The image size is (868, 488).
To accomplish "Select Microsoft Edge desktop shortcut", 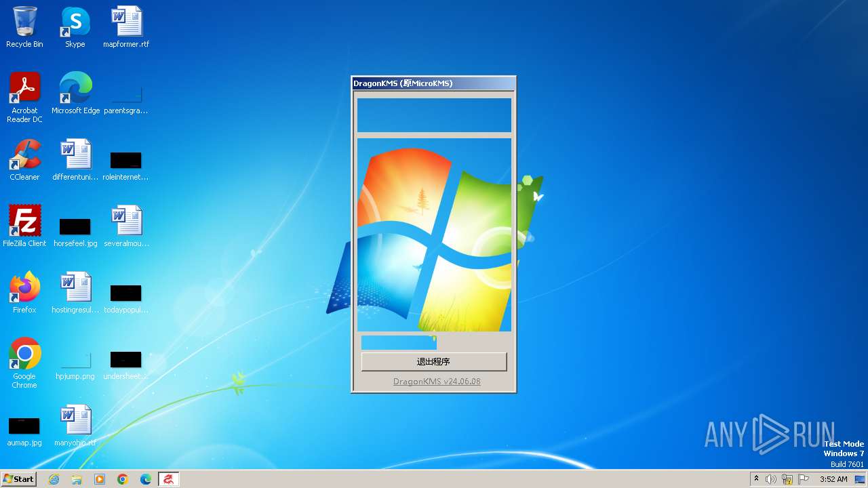I will 75,94.
